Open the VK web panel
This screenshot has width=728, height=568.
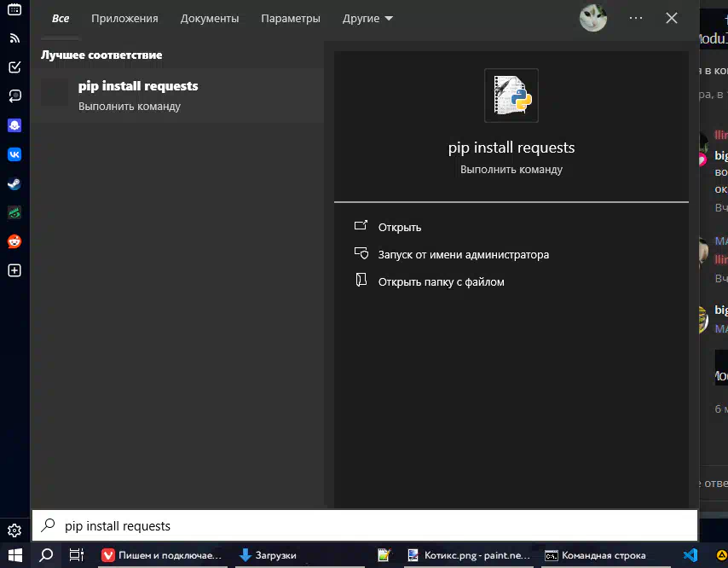tap(14, 154)
